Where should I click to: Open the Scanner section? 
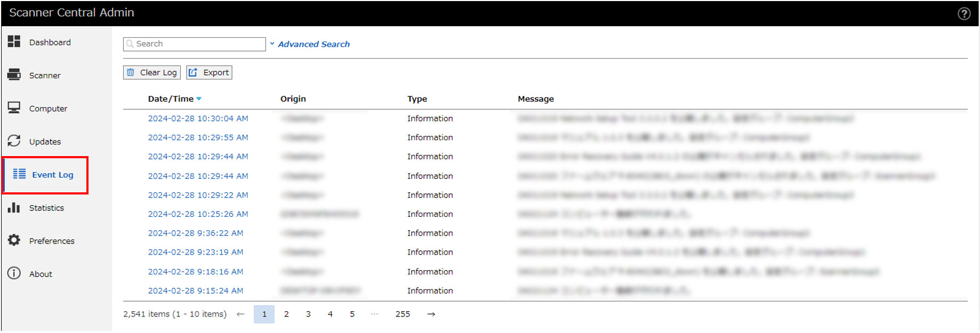pyautogui.click(x=45, y=75)
